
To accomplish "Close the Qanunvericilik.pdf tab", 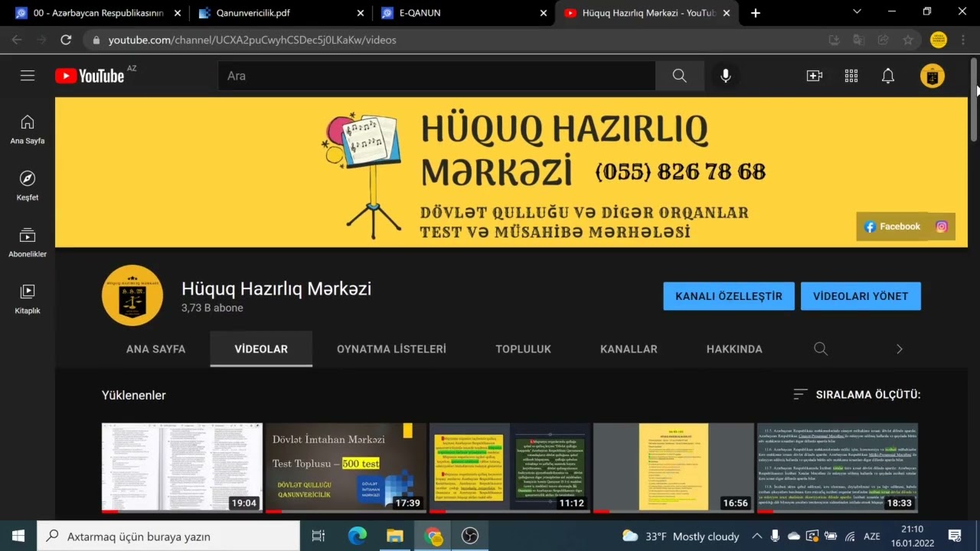I will point(361,13).
